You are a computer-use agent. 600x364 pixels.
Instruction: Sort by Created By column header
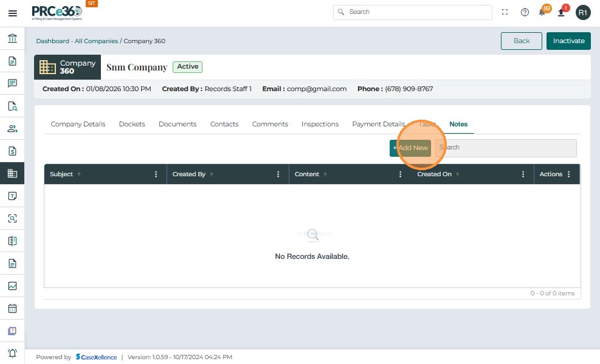189,174
